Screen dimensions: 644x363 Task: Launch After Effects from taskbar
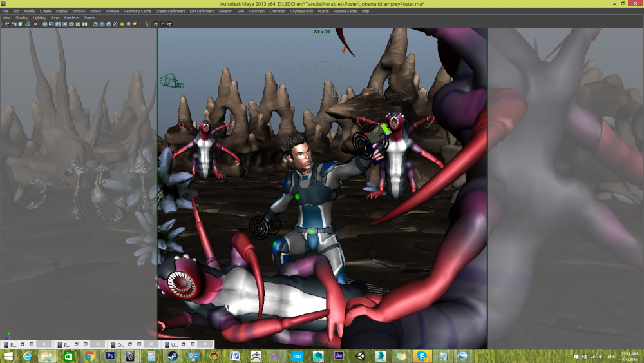click(x=339, y=356)
